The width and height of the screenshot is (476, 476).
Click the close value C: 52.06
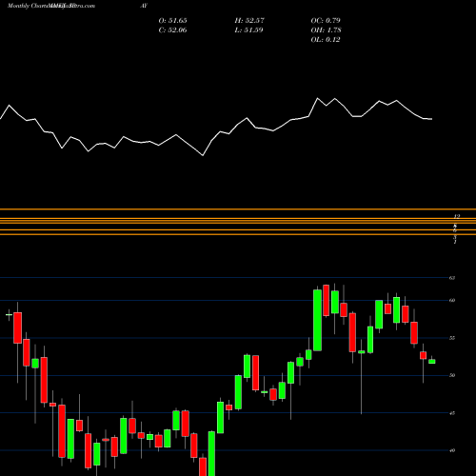(x=172, y=30)
